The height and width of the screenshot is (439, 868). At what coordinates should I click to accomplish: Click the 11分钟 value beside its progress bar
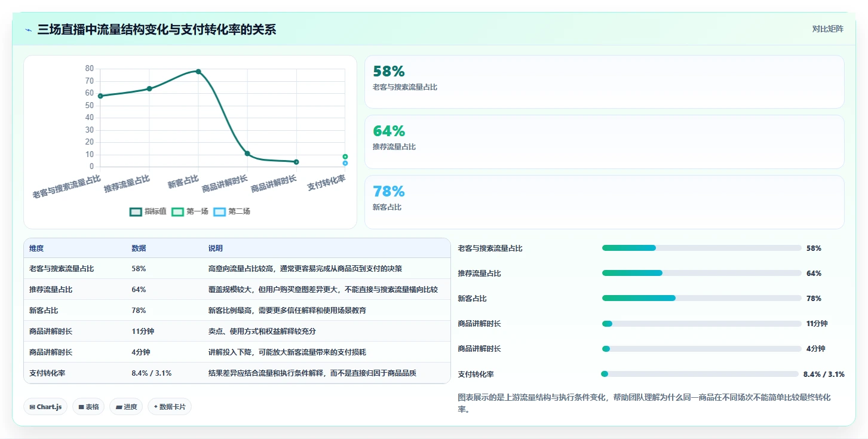coord(817,324)
